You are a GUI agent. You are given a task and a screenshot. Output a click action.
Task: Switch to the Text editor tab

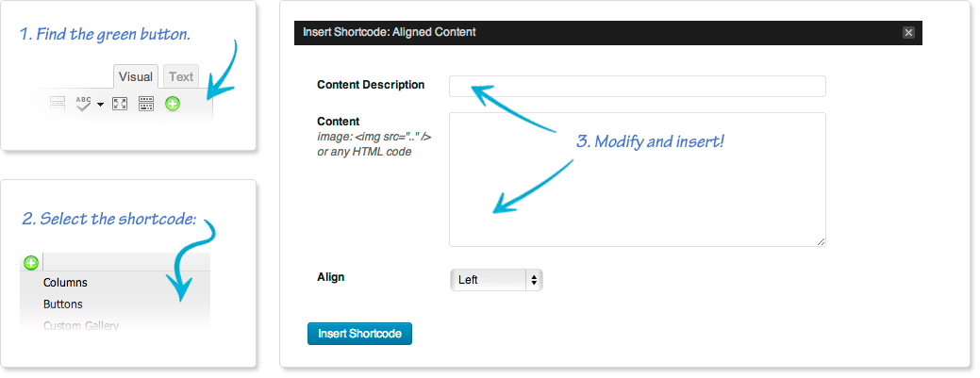(181, 77)
